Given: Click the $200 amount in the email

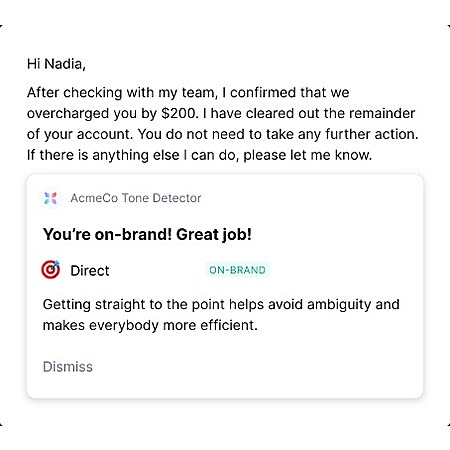Looking at the screenshot, I should (x=180, y=113).
